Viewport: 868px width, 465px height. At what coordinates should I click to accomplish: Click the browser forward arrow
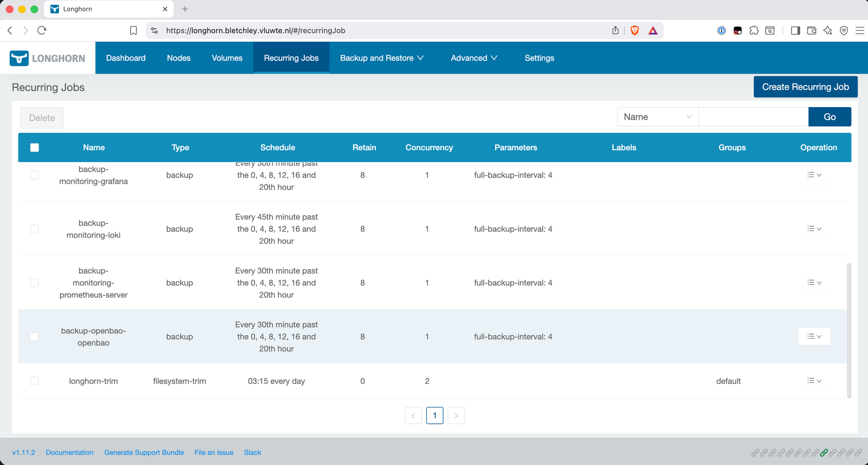(x=26, y=30)
